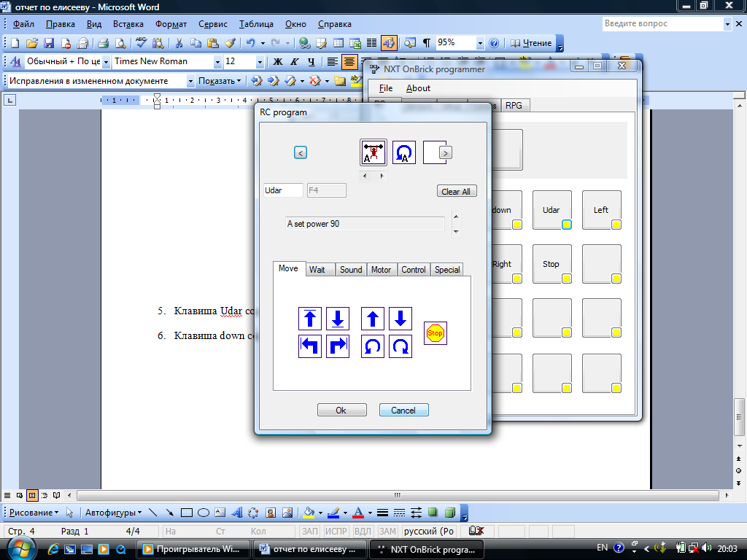Pick yellow fill color bucket
Viewport: 747px width, 560px height.
309,513
